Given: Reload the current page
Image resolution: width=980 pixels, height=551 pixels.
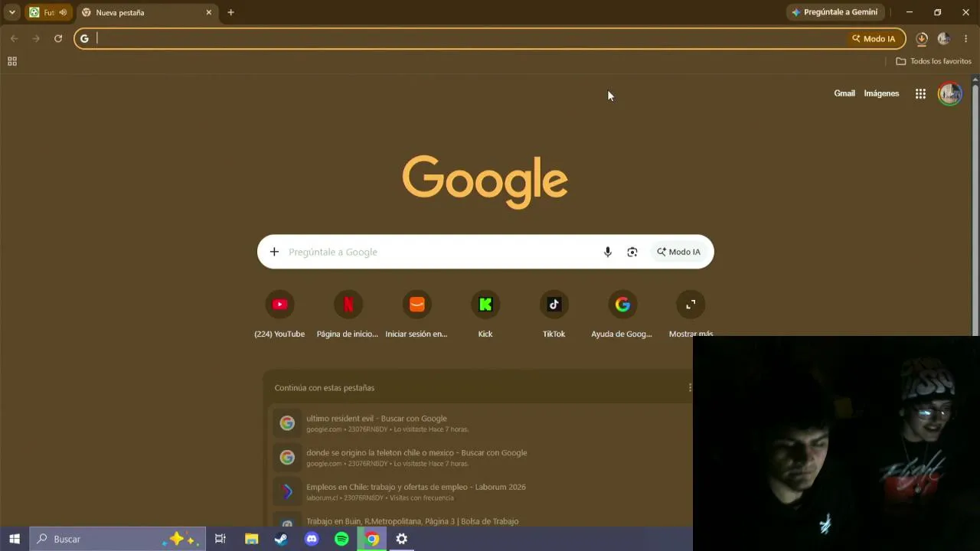Looking at the screenshot, I should (x=58, y=38).
